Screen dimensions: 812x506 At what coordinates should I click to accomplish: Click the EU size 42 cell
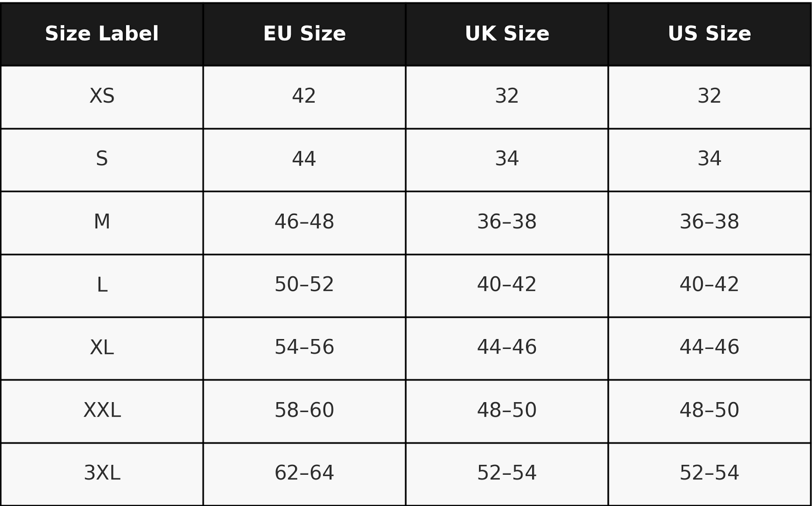click(x=304, y=97)
